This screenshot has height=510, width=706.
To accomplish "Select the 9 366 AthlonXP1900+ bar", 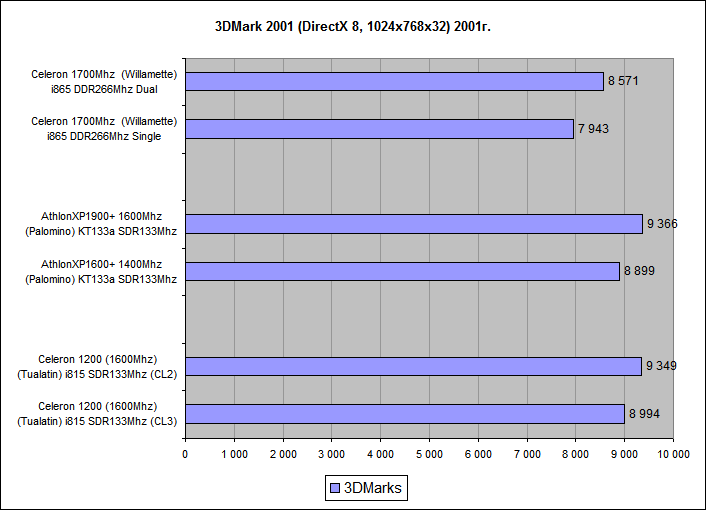I will [x=414, y=224].
